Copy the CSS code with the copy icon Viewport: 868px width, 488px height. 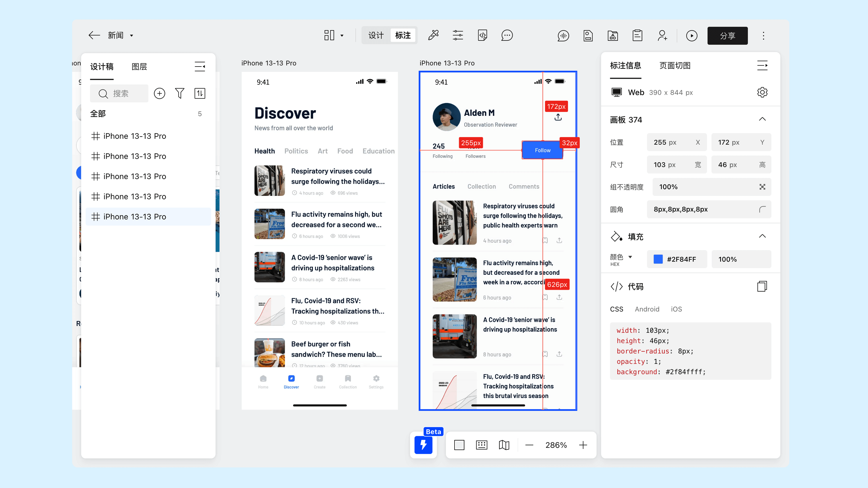click(x=762, y=286)
